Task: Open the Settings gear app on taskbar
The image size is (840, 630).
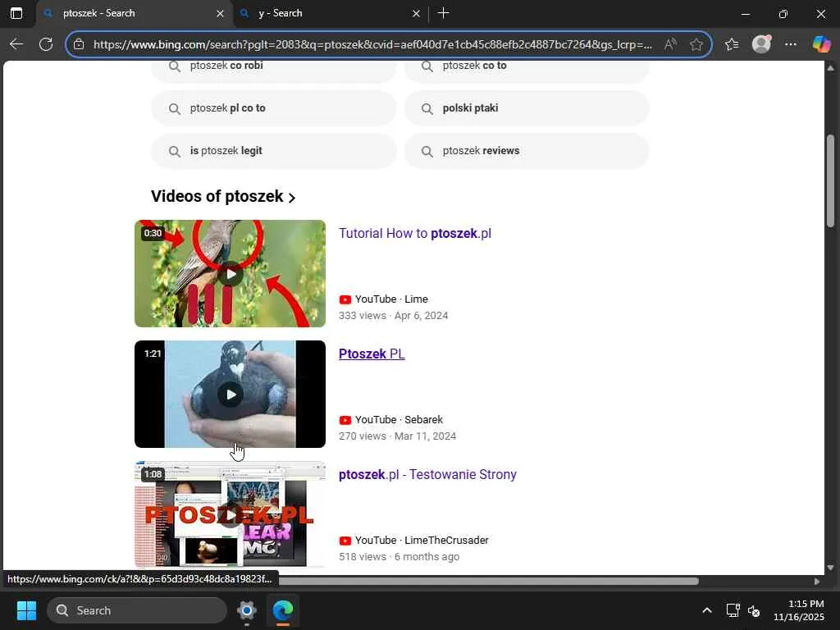Action: 247,610
